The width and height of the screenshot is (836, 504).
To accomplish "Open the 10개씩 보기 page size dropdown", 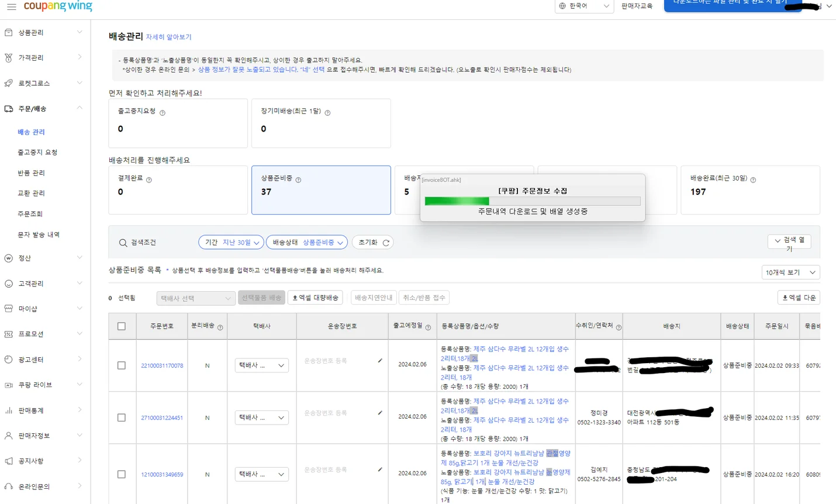I will point(790,272).
